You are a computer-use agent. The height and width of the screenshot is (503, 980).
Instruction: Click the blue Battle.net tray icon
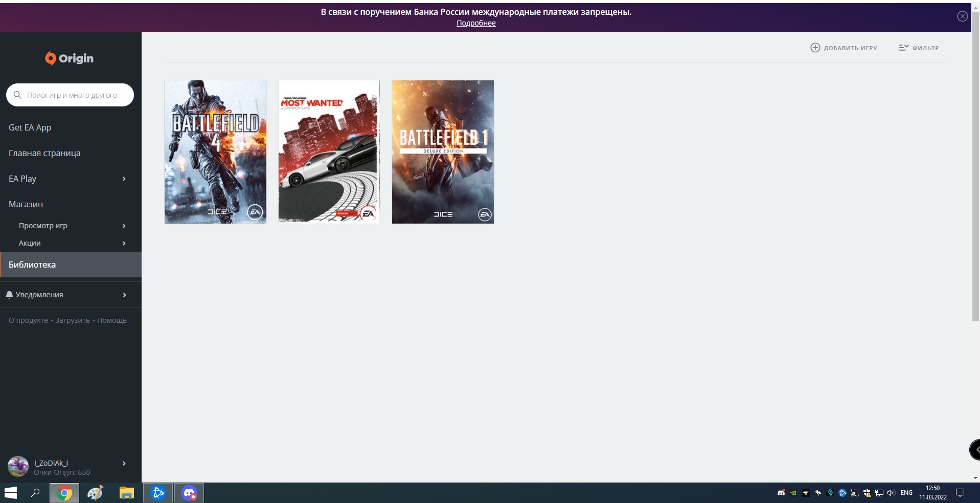point(842,493)
